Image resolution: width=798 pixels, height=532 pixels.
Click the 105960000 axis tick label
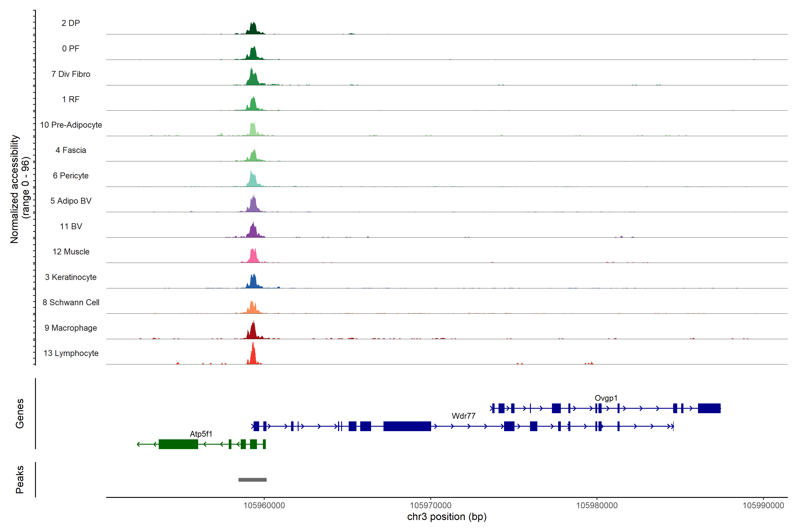point(264,505)
